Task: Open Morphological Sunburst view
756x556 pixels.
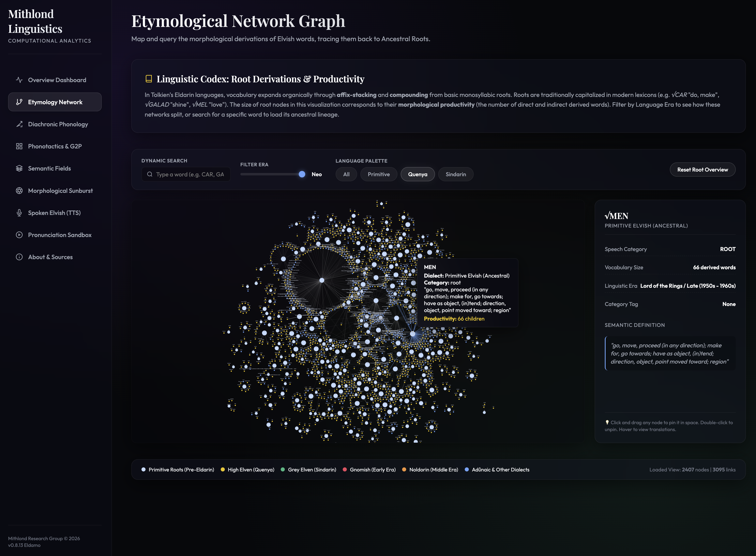Action: pyautogui.click(x=55, y=190)
